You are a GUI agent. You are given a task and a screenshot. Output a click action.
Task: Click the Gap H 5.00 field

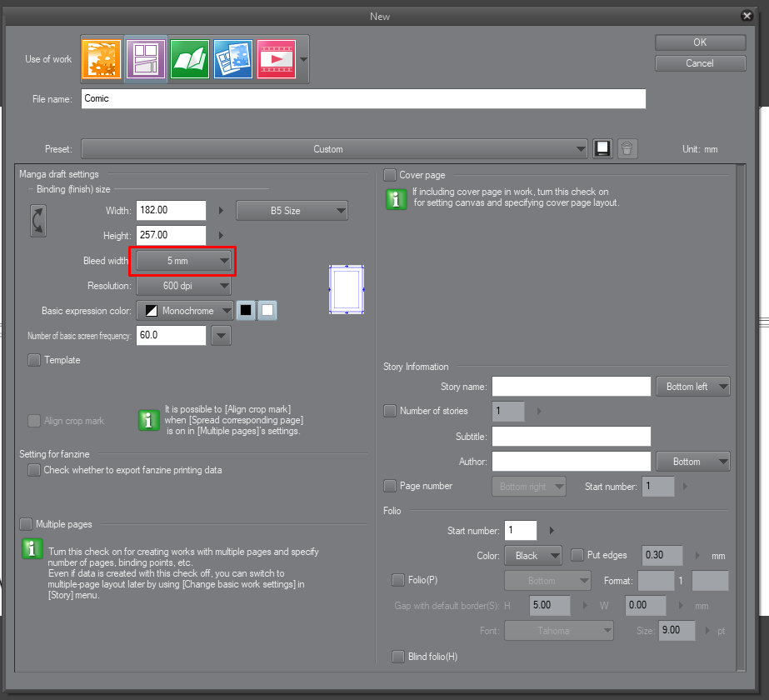pyautogui.click(x=550, y=606)
